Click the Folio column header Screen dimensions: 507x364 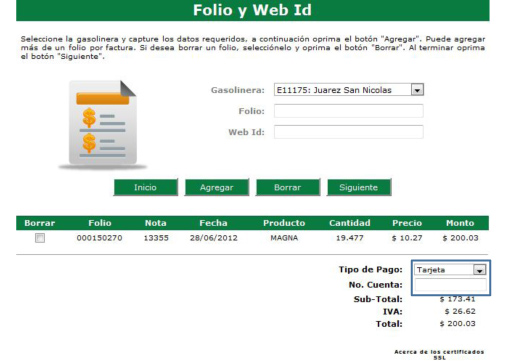pyautogui.click(x=100, y=223)
